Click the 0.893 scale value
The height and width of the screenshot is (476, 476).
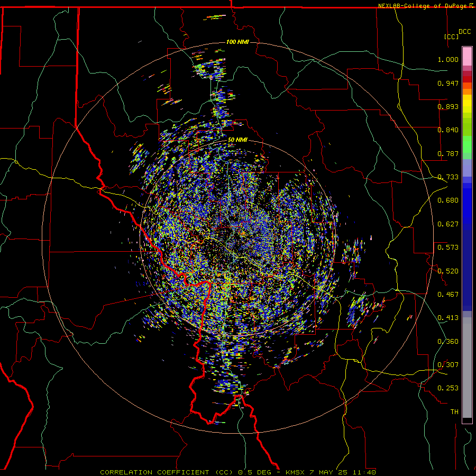pyautogui.click(x=448, y=106)
